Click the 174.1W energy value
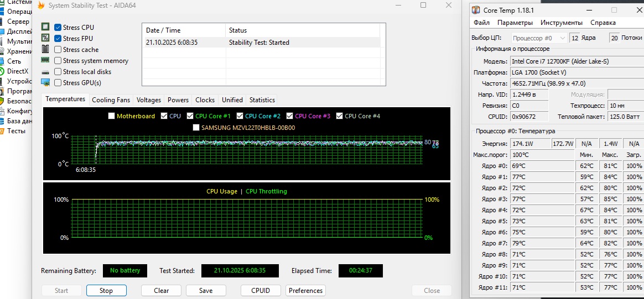This screenshot has width=644, height=299. click(x=530, y=144)
